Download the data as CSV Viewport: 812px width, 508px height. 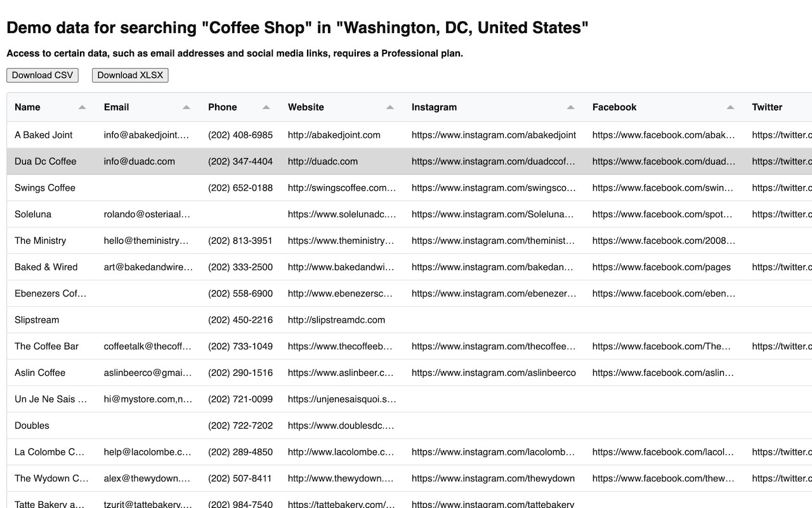(43, 75)
